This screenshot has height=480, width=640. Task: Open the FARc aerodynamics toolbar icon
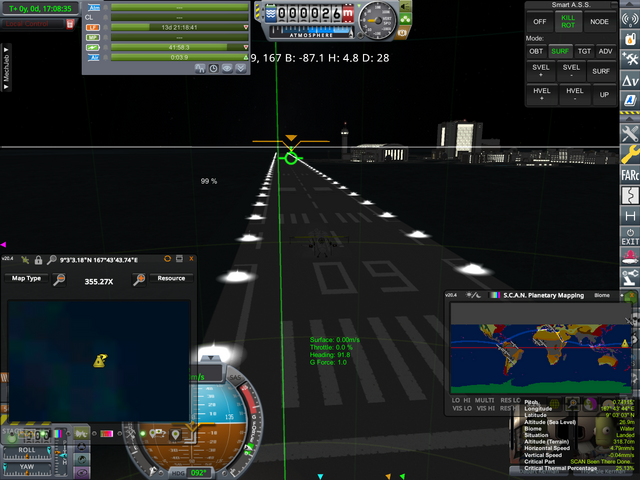[x=630, y=175]
